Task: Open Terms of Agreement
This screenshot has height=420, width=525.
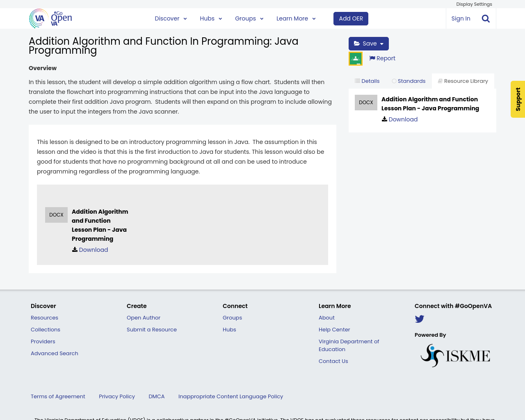Action: click(58, 397)
